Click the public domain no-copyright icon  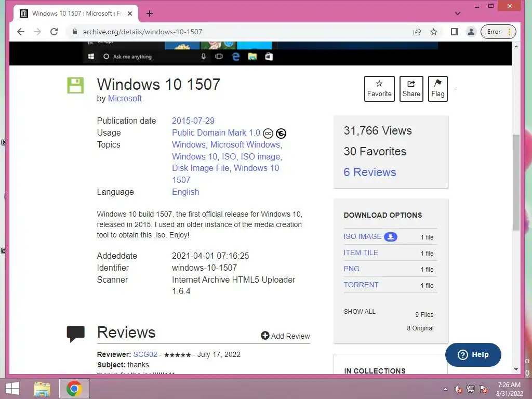tap(281, 134)
